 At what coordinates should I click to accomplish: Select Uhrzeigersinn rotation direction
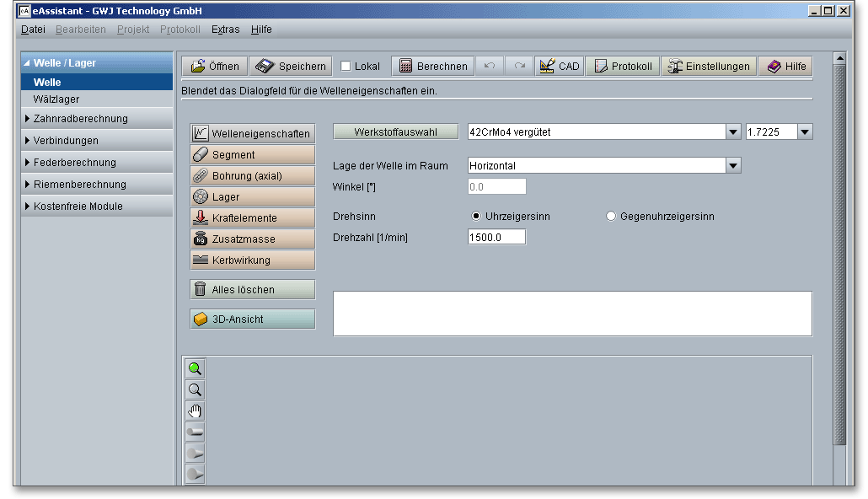477,217
